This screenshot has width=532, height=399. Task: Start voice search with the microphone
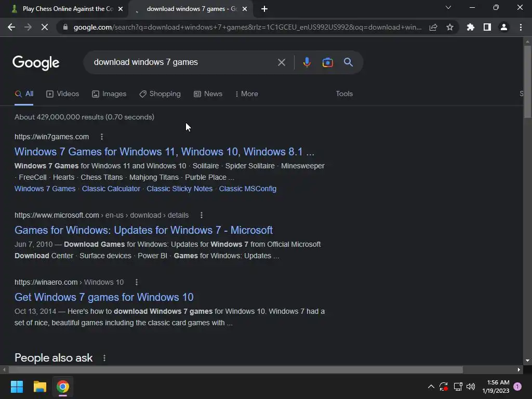(307, 62)
